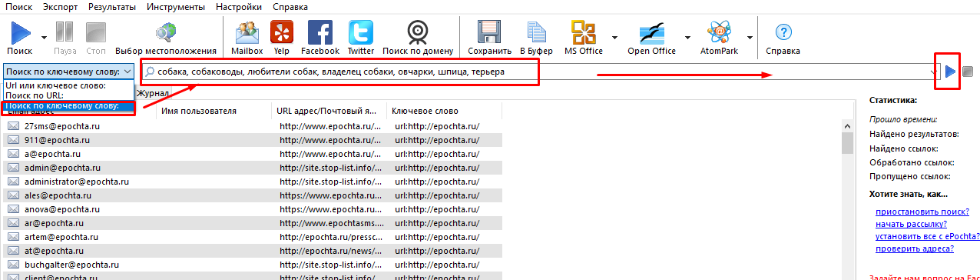
Task: Click envelope icon beside admin@epochta.ru
Action: point(14,167)
